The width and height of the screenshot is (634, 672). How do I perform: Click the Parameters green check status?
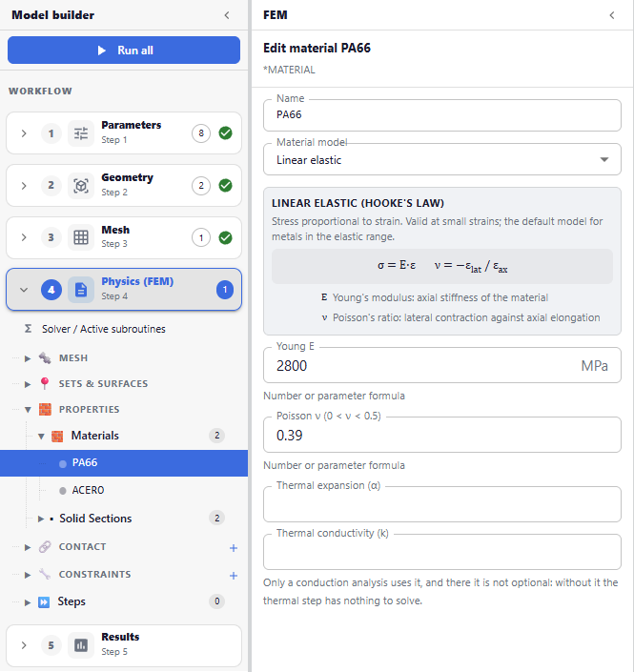(226, 133)
